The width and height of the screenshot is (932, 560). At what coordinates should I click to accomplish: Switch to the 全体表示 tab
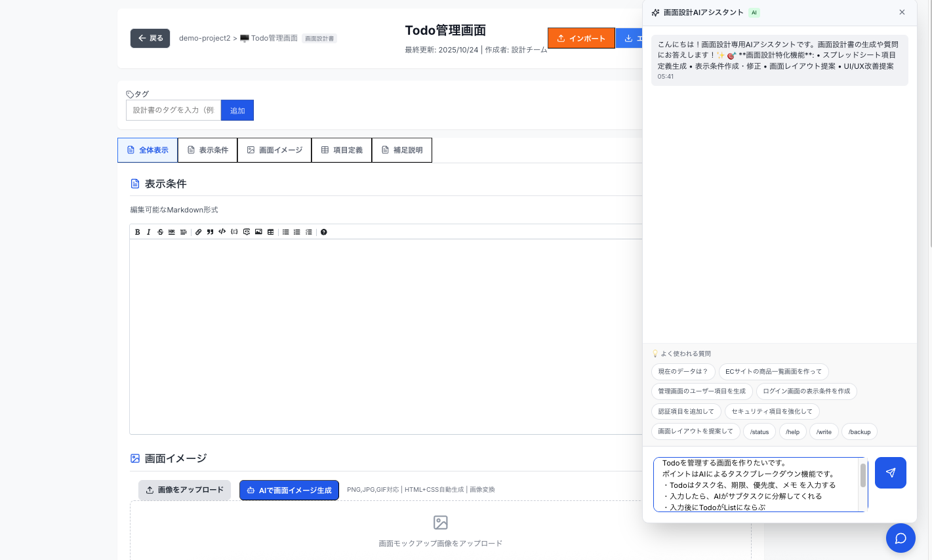point(148,150)
